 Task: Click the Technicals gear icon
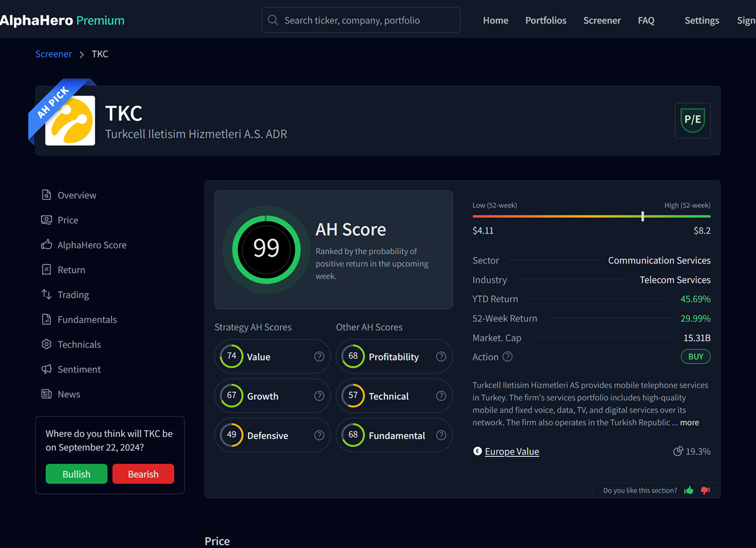[46, 344]
